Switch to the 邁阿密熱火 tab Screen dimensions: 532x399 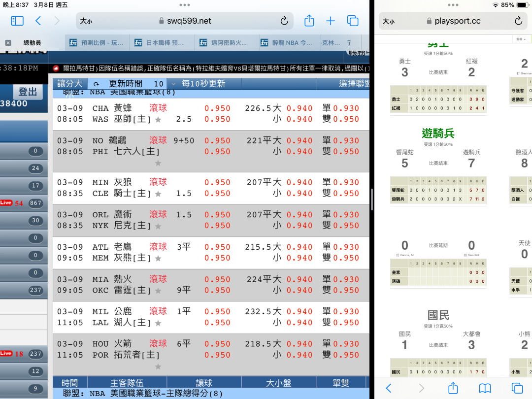227,43
